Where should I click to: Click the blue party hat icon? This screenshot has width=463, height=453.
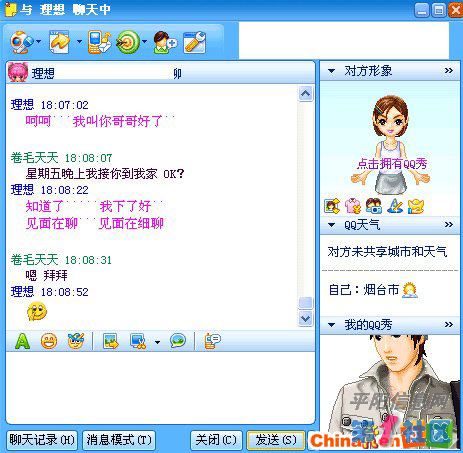tap(395, 206)
